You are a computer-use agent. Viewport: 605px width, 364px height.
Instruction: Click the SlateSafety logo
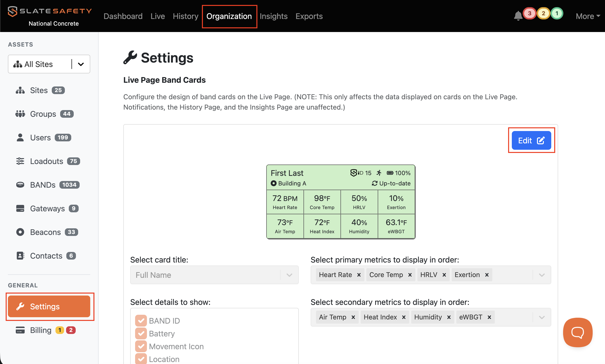tap(50, 11)
